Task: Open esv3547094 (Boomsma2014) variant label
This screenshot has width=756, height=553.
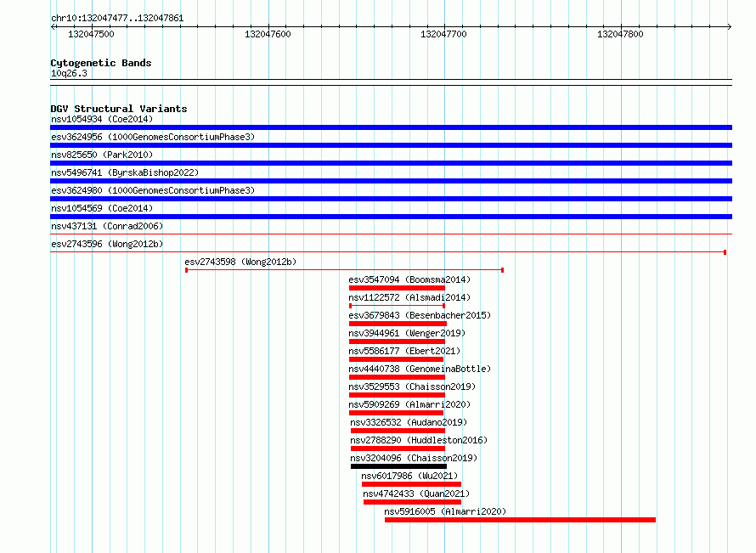Action: (x=409, y=279)
